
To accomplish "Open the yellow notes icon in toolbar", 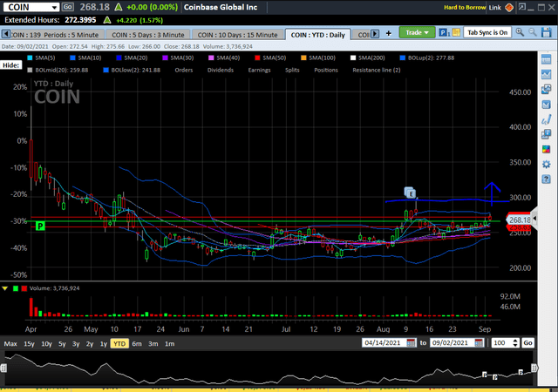I will [x=456, y=33].
